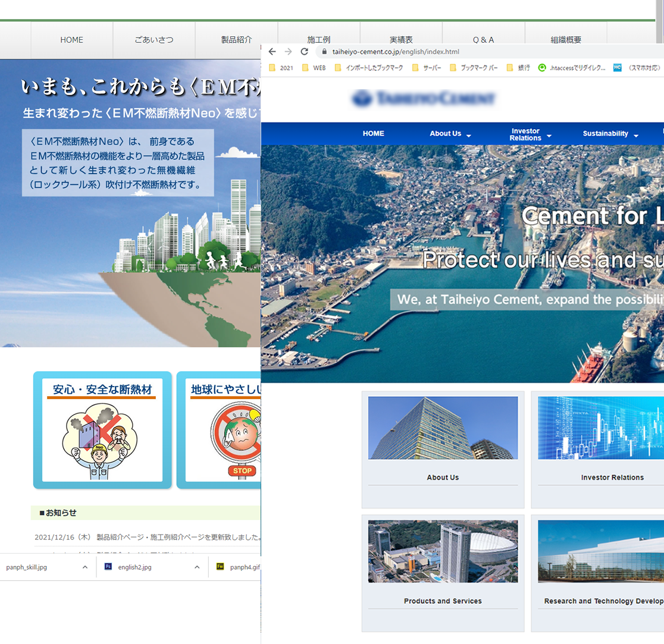Click the 安心・安全な断熱材 illustrated card

click(102, 430)
